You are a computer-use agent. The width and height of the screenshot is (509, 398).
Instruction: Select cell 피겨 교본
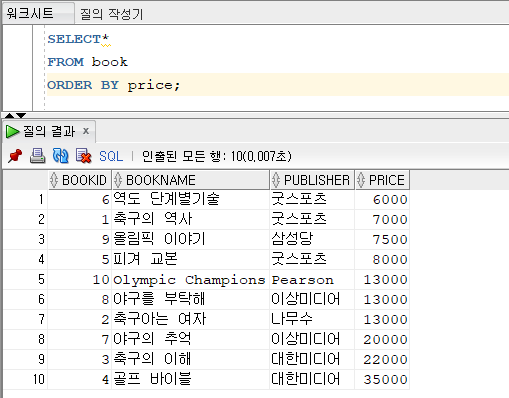(x=190, y=259)
